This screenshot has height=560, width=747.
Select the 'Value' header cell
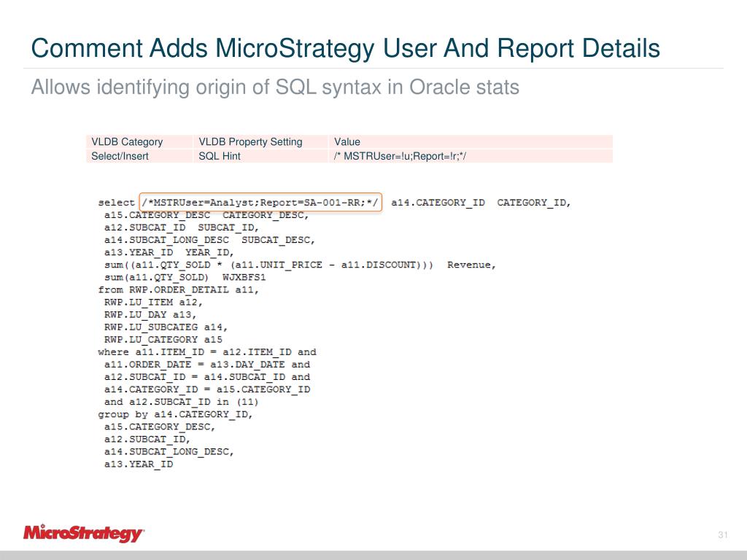click(471, 142)
